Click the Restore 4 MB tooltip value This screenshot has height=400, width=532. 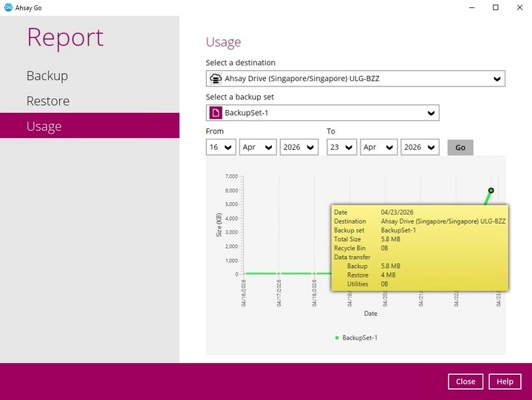[388, 275]
